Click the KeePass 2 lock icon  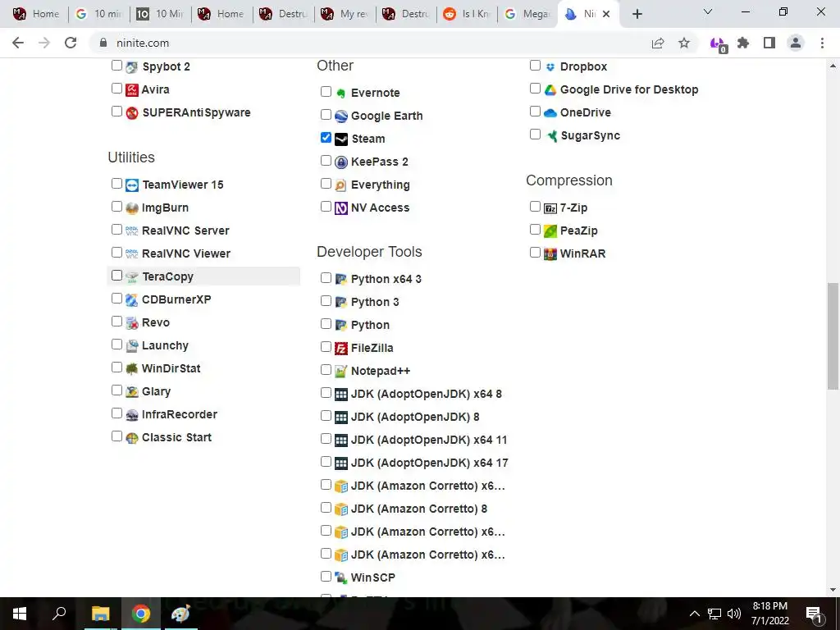pyautogui.click(x=341, y=162)
